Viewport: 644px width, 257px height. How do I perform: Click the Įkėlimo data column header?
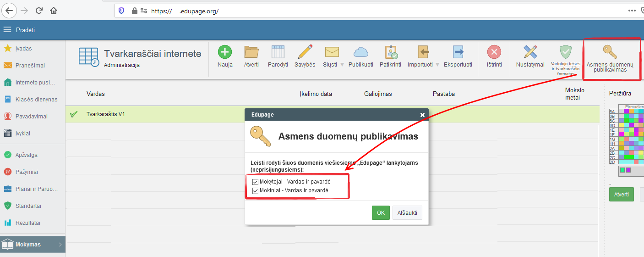coord(316,94)
